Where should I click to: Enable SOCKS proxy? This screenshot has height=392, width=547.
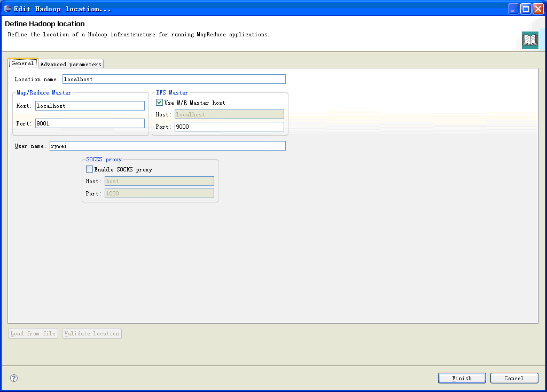tap(89, 169)
